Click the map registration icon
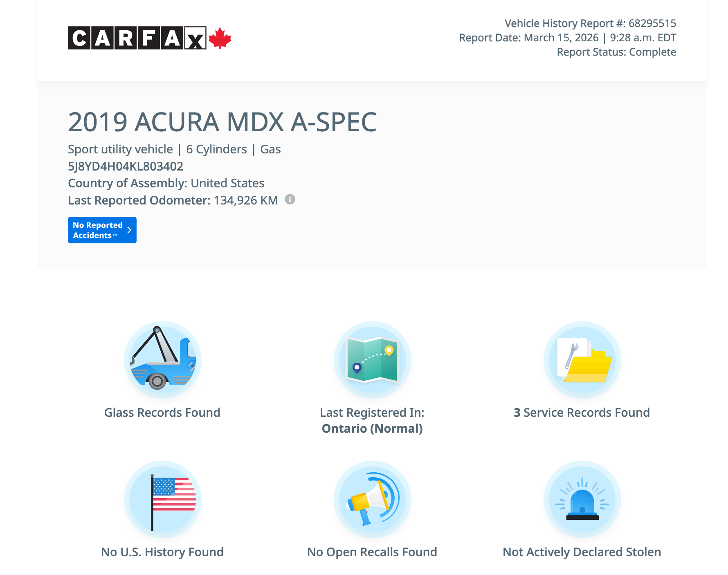 [372, 360]
